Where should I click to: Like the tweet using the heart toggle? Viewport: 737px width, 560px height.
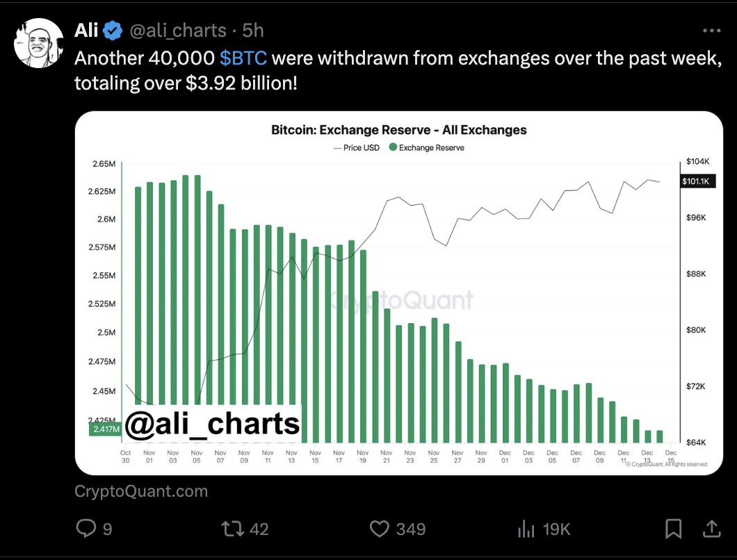pos(378,529)
